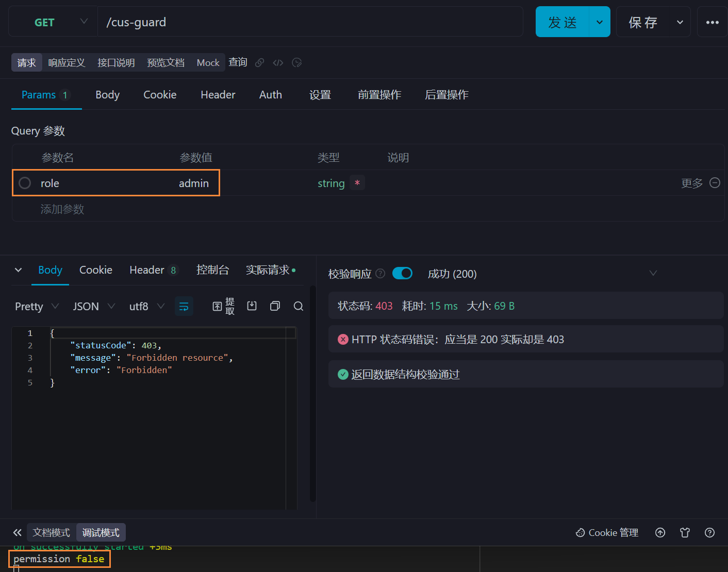Viewport: 728px width, 572px height.
Task: Switch to 调试模式
Action: (x=101, y=532)
